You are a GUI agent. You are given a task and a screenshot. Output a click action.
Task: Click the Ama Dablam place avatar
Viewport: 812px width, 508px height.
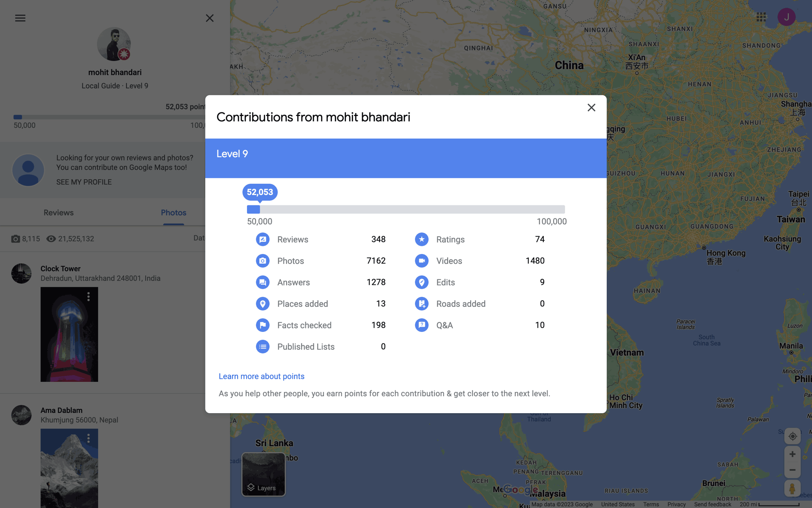[x=21, y=415]
